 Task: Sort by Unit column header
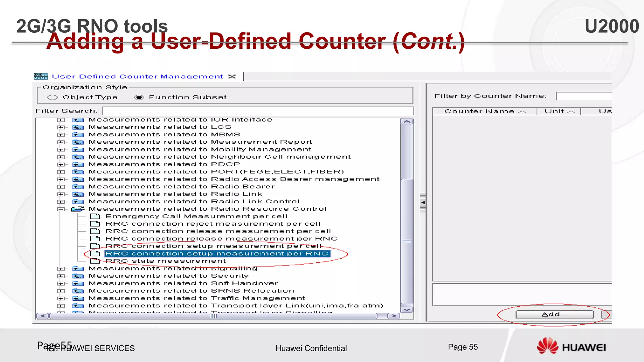pyautogui.click(x=559, y=111)
